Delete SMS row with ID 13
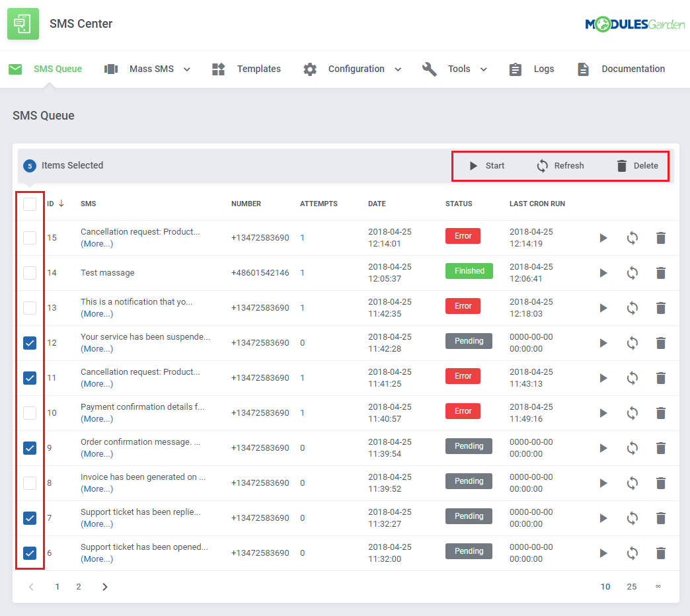690x616 pixels. click(660, 308)
